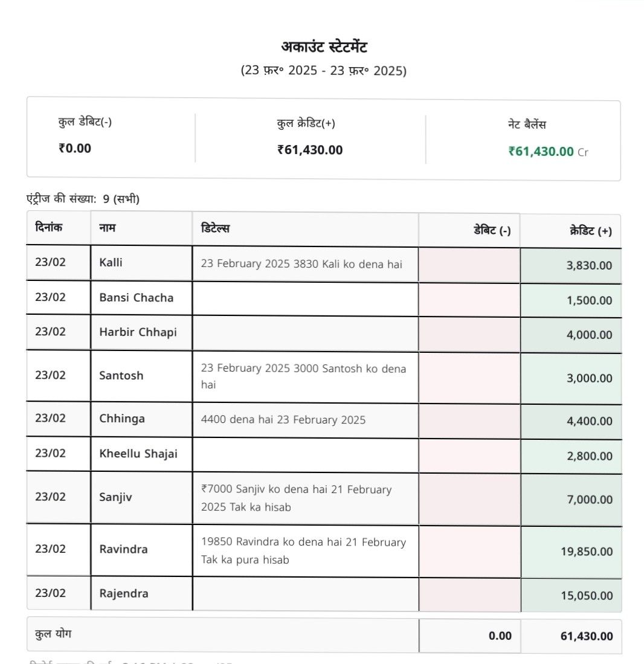Click the डेबिट (-) column header
The height and width of the screenshot is (664, 644).
[x=492, y=230]
